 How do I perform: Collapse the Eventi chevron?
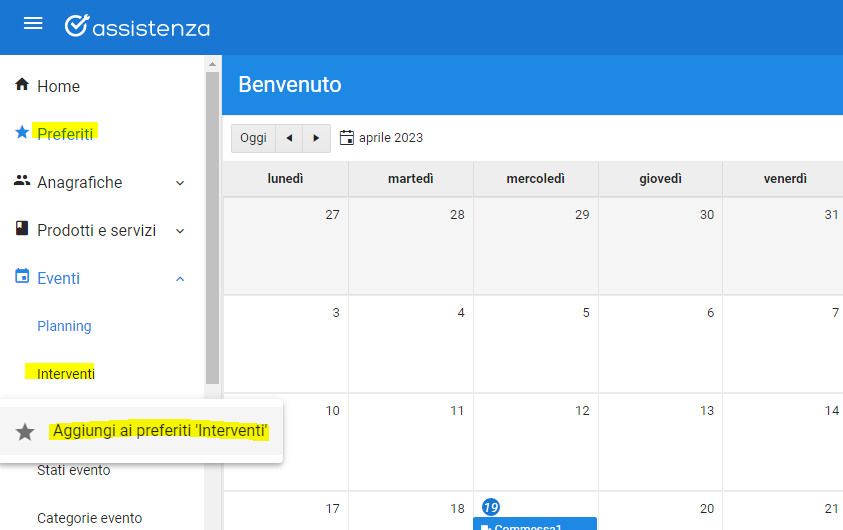tap(180, 279)
